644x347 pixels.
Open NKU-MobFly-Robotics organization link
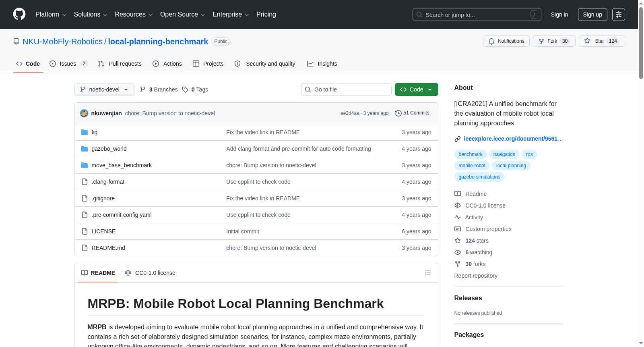coord(62,42)
